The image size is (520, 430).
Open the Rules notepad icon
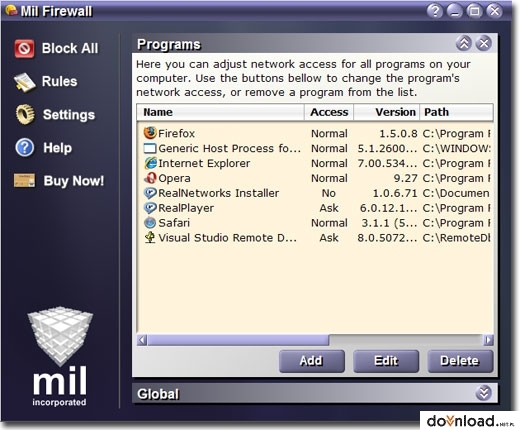tap(24, 82)
